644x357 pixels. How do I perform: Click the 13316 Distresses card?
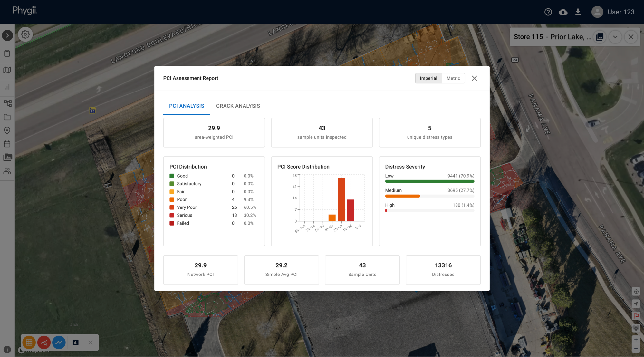tap(443, 270)
